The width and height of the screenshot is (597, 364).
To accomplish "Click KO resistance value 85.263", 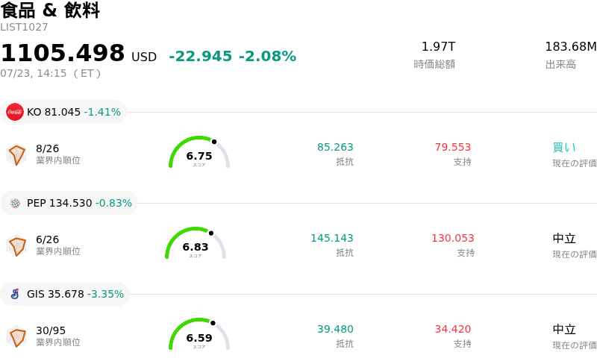I will [335, 147].
